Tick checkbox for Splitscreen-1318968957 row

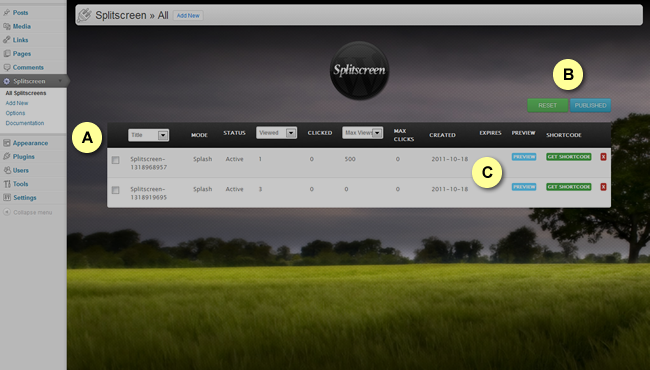click(116, 160)
